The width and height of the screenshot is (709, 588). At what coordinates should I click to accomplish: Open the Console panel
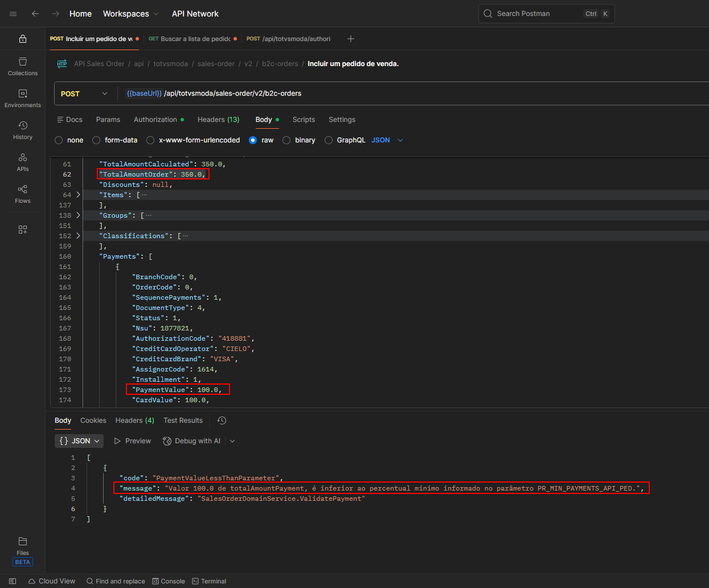tap(169, 581)
